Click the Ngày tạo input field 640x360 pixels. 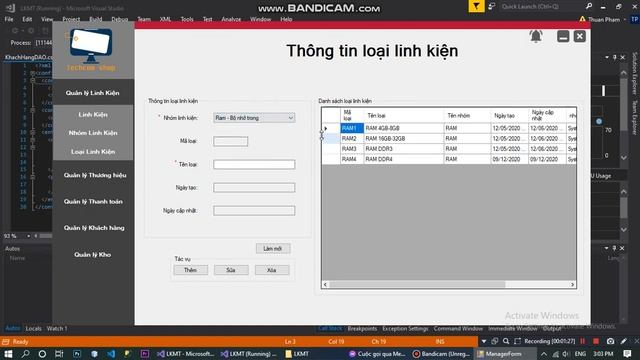coord(254,187)
